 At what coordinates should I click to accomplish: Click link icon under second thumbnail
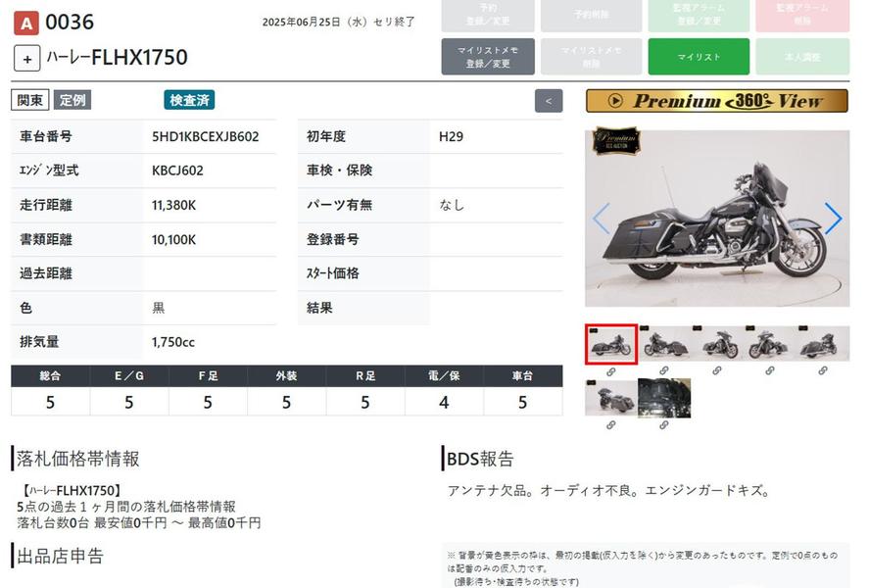pos(664,371)
